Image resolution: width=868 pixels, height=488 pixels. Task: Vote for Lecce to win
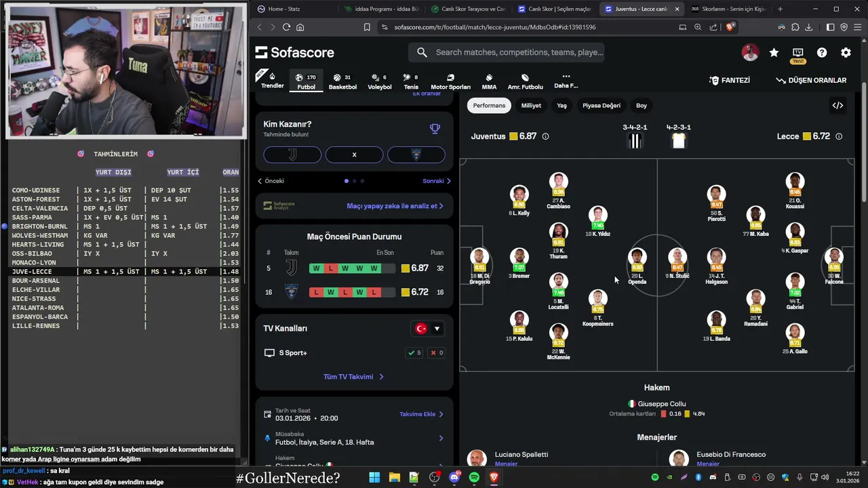(416, 155)
